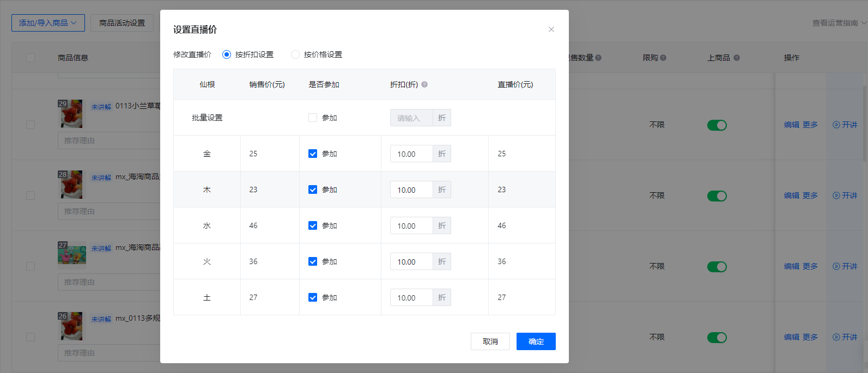The width and height of the screenshot is (868, 373).
Task: Click the discount input for 水 row
Action: (x=411, y=225)
